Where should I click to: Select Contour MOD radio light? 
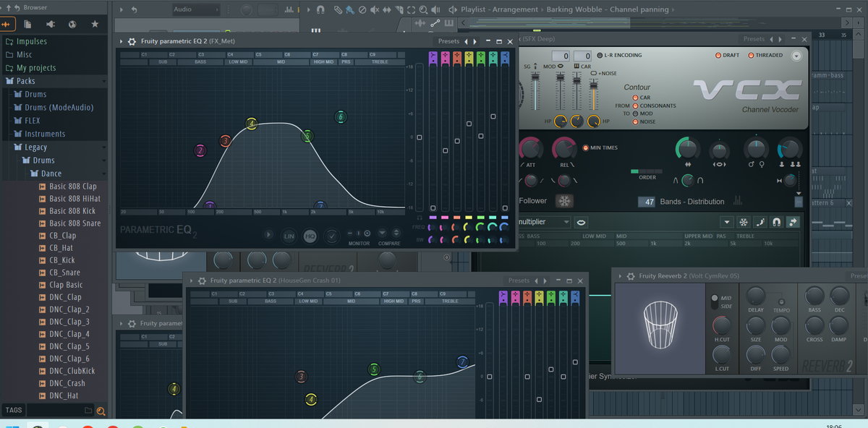(636, 114)
